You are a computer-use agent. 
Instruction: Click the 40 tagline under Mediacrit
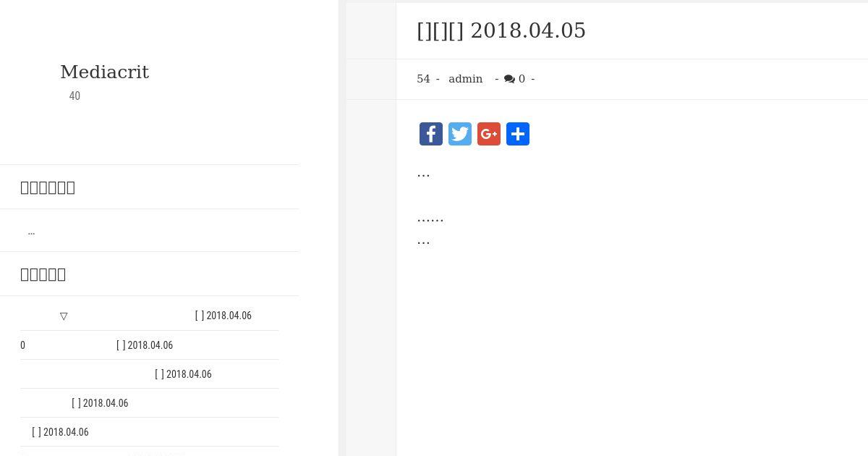coord(75,96)
